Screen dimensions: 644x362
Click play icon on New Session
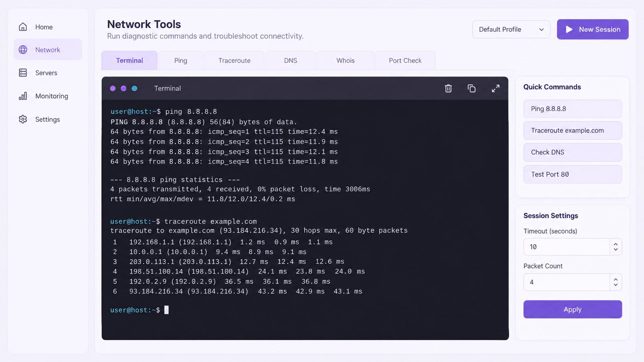click(x=569, y=29)
